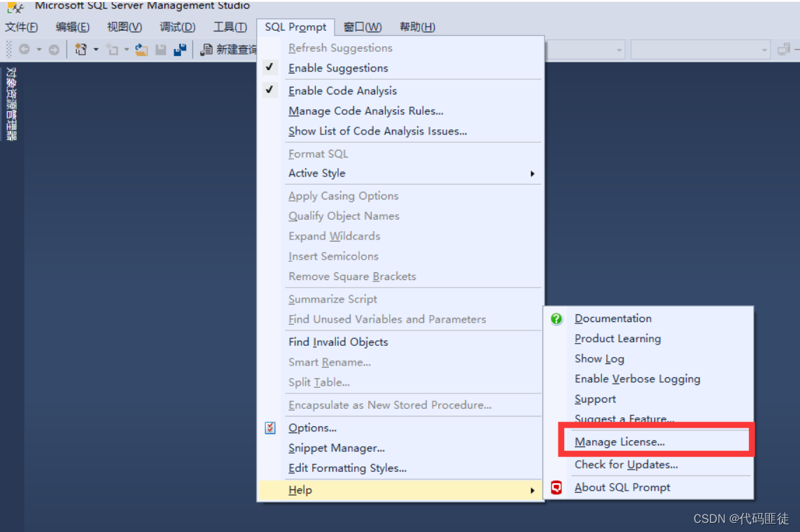
Task: Click the New Project toolbar icon
Action: [x=80, y=50]
